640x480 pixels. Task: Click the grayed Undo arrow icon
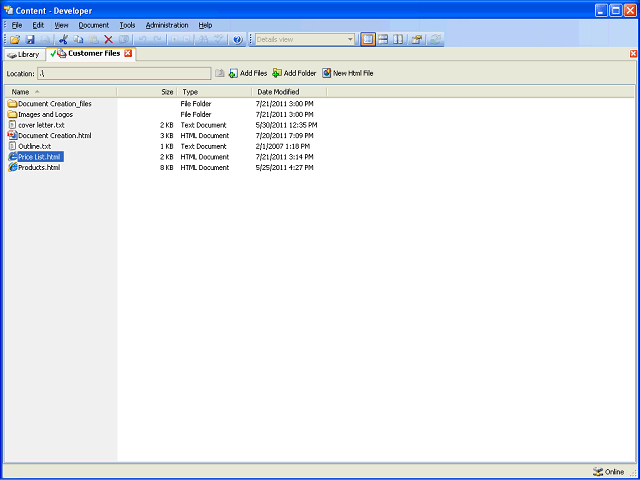(x=142, y=40)
